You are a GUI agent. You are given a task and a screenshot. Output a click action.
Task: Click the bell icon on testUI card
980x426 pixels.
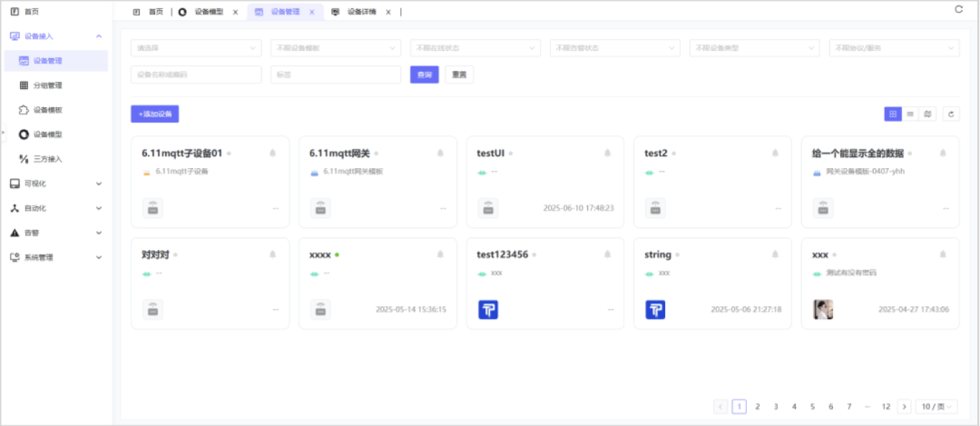pyautogui.click(x=608, y=154)
